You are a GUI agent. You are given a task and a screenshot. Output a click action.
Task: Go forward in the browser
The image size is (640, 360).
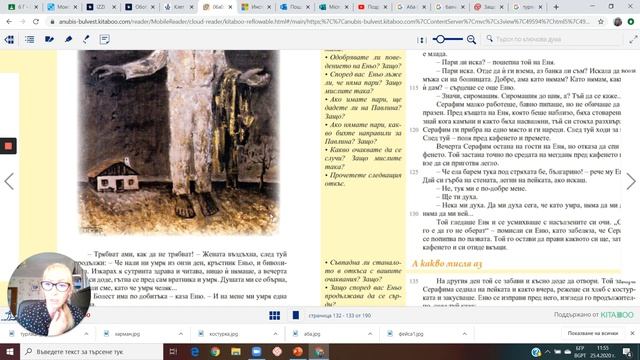click(x=22, y=22)
